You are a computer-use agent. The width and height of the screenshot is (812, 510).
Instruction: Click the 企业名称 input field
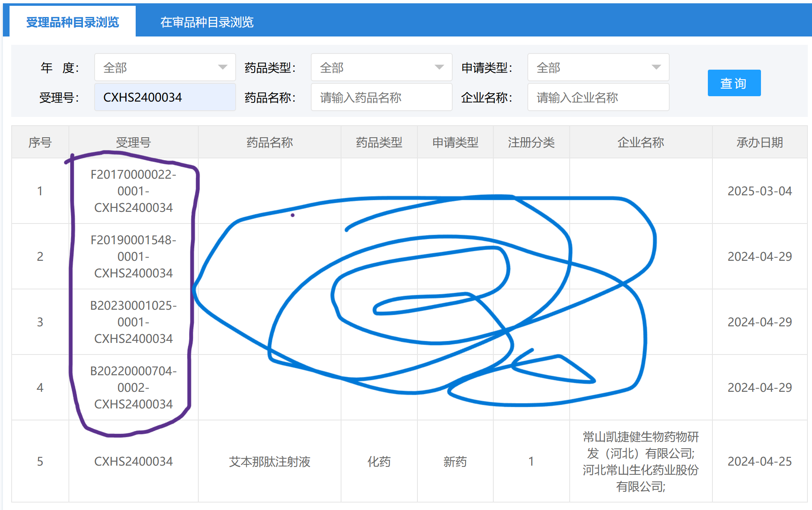(597, 97)
